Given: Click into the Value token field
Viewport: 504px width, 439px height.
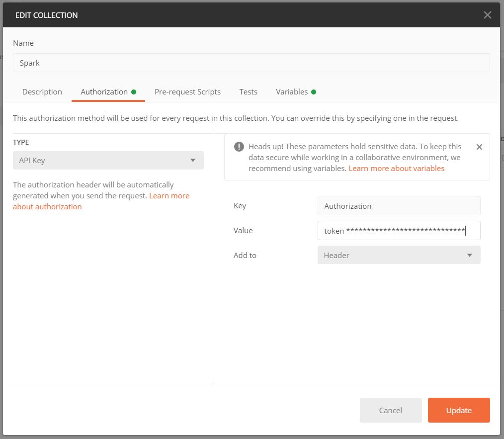Looking at the screenshot, I should tap(399, 231).
